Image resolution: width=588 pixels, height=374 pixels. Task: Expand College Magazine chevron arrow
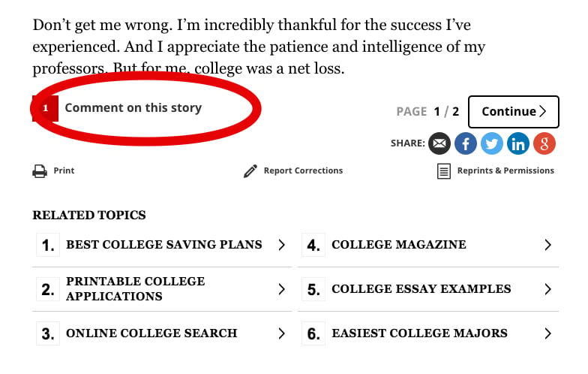(x=547, y=245)
